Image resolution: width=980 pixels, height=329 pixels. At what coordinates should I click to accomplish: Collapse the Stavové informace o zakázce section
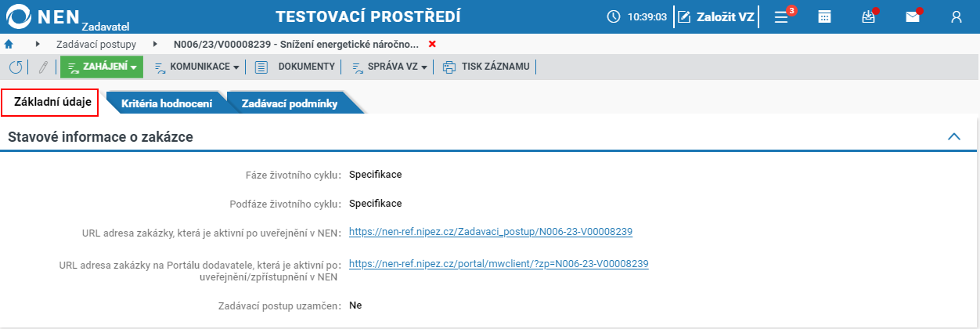[x=954, y=136]
